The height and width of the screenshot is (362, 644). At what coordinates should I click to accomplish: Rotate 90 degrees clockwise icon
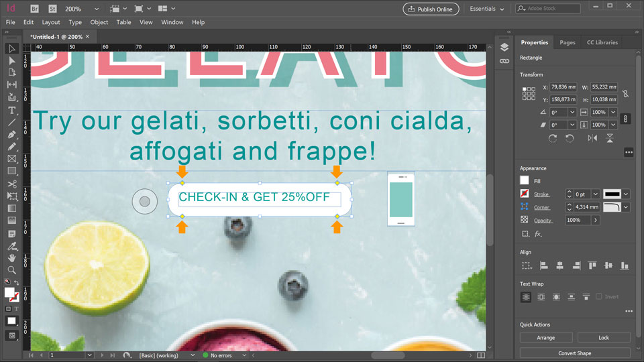coord(552,138)
